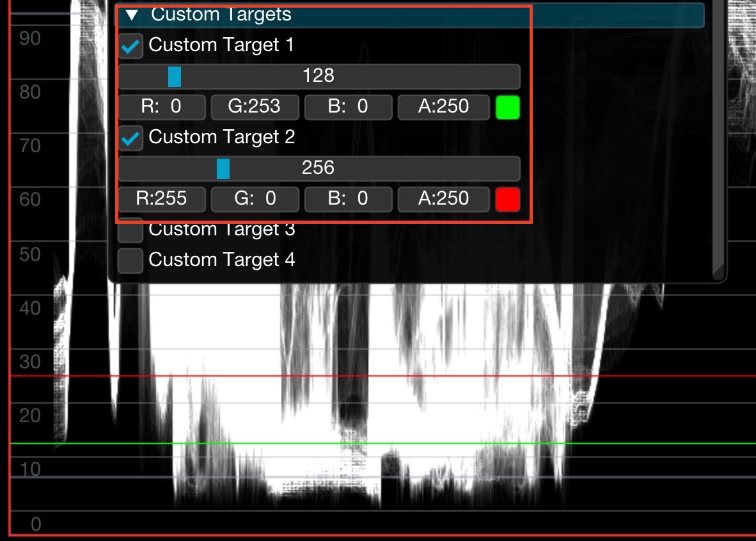Open the red color swatch for Custom Target 2
Image resolution: width=756 pixels, height=541 pixels.
pyautogui.click(x=508, y=199)
